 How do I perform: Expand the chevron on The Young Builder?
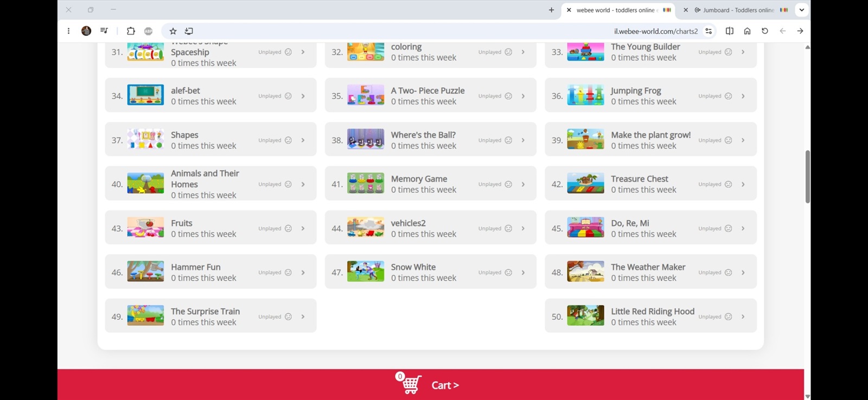pyautogui.click(x=743, y=52)
